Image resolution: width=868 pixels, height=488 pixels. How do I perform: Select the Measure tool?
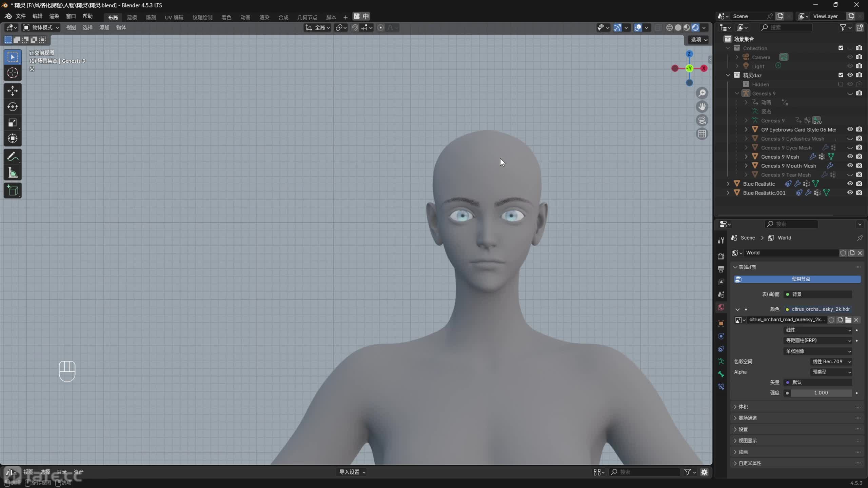[13, 173]
